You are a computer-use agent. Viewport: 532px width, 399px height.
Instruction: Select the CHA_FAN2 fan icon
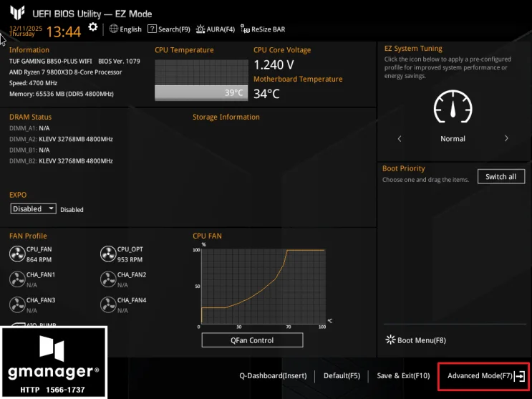[108, 279]
